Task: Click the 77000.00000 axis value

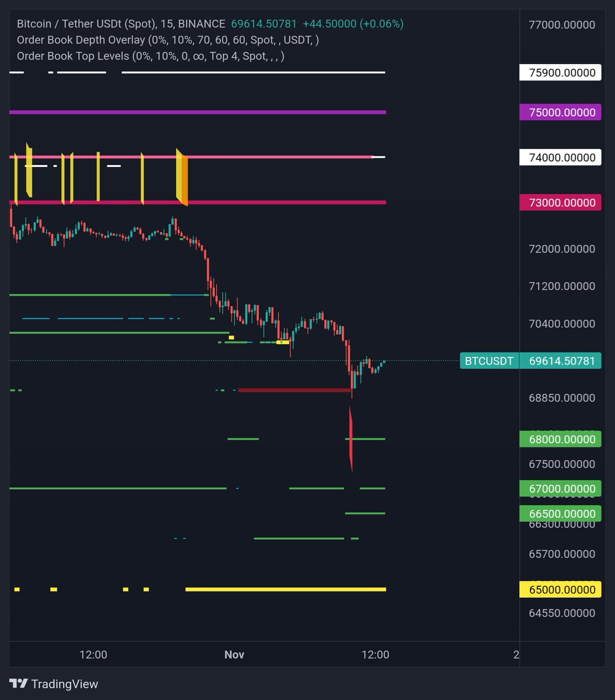Action: click(x=562, y=24)
